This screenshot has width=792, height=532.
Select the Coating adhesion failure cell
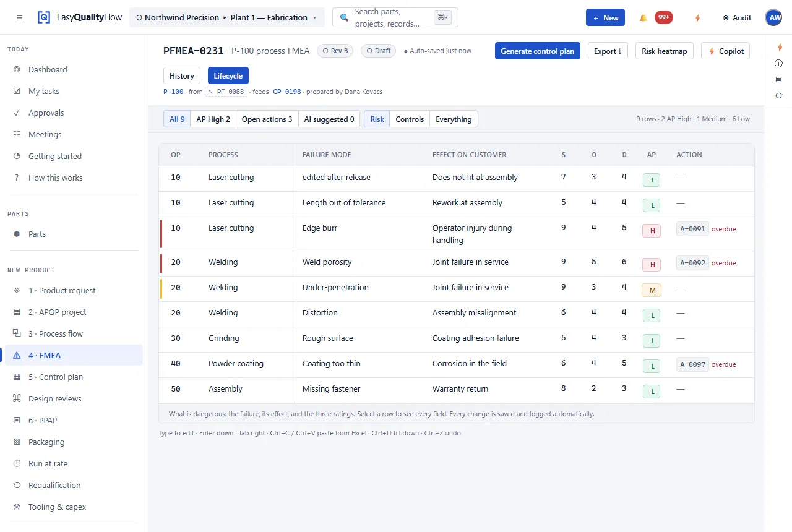click(x=489, y=338)
